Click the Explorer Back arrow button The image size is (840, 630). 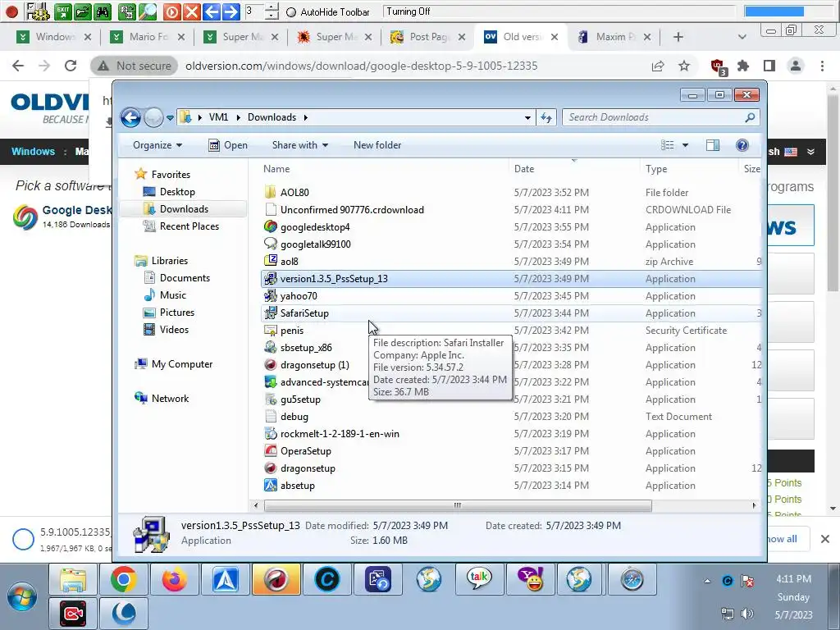pos(130,117)
